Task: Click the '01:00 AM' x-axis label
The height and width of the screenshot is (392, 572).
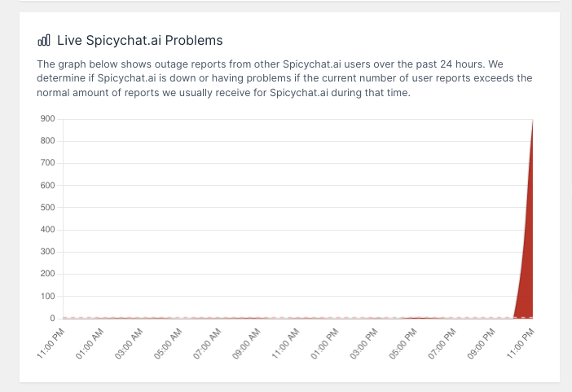Action: click(90, 344)
